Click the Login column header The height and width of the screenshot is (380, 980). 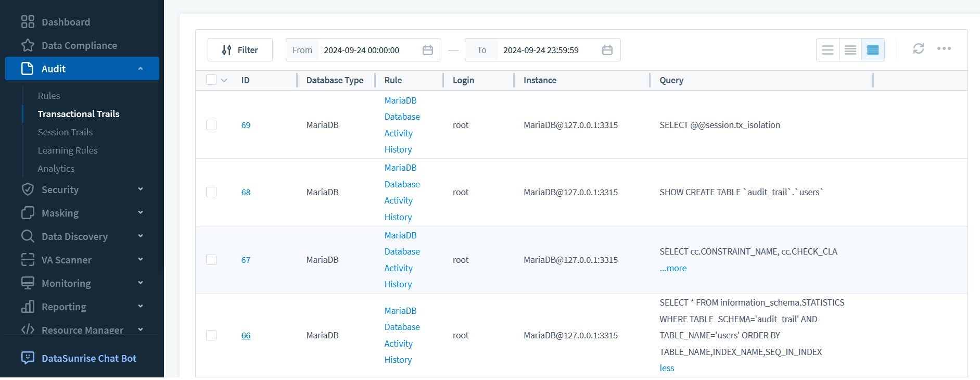point(463,80)
